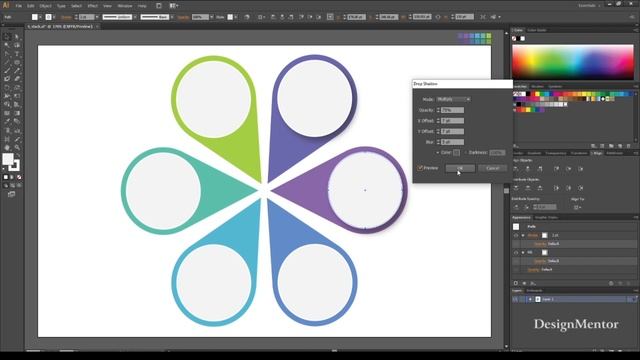This screenshot has height=360, width=640.
Task: Open the Align To dropdown
Action: [577, 207]
